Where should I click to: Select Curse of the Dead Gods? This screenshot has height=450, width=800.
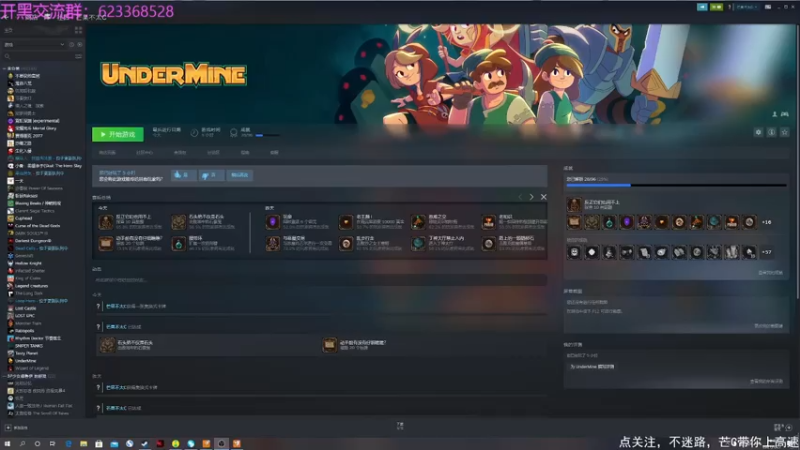[37, 226]
